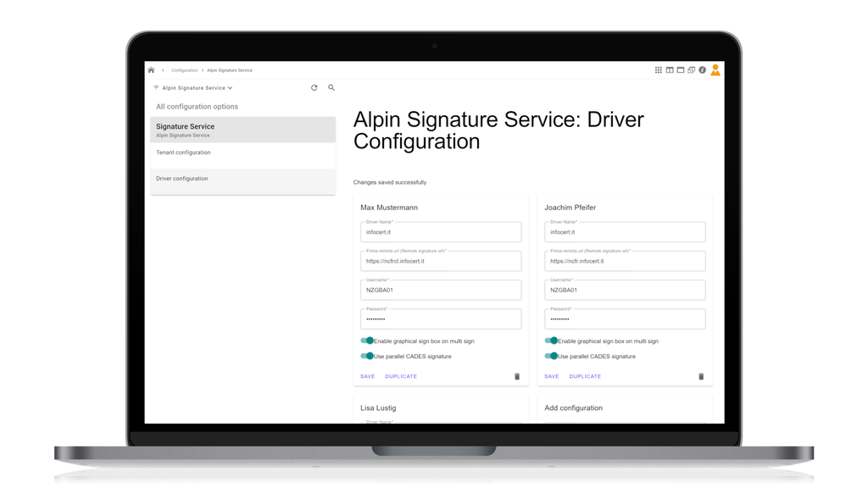Open the info icon in the header
Viewport: 868px width, 499px height.
[x=702, y=70]
